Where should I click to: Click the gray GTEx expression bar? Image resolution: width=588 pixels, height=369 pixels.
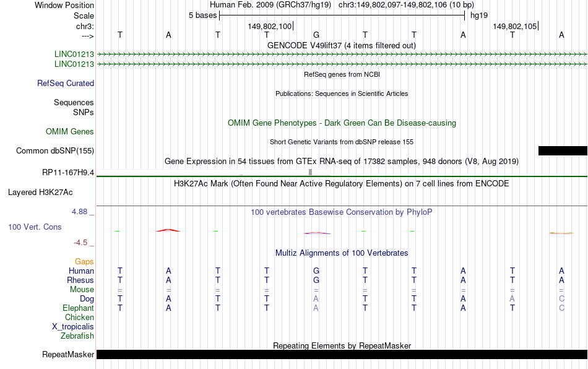coord(311,172)
